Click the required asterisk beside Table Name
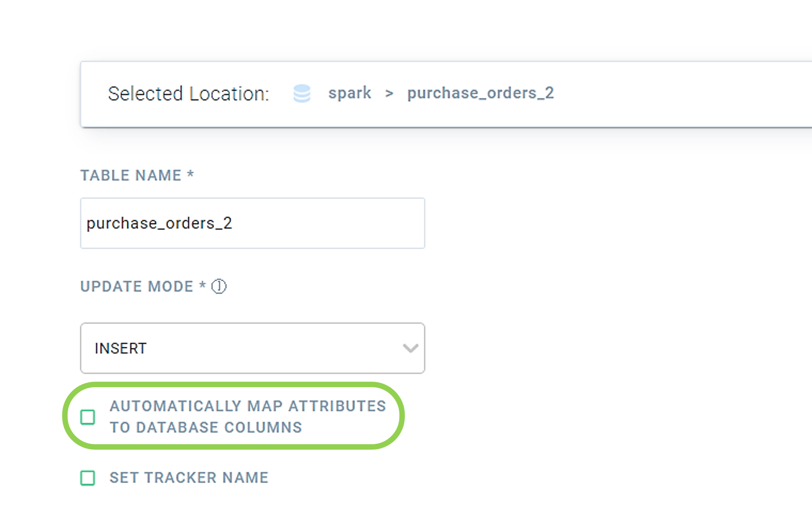Screen dimensions: 812x518 tap(190, 174)
